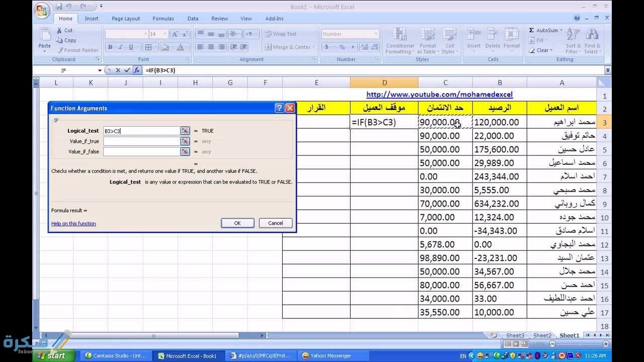The image size is (644, 362).
Task: Toggle Bold formatting
Action: 110,46
